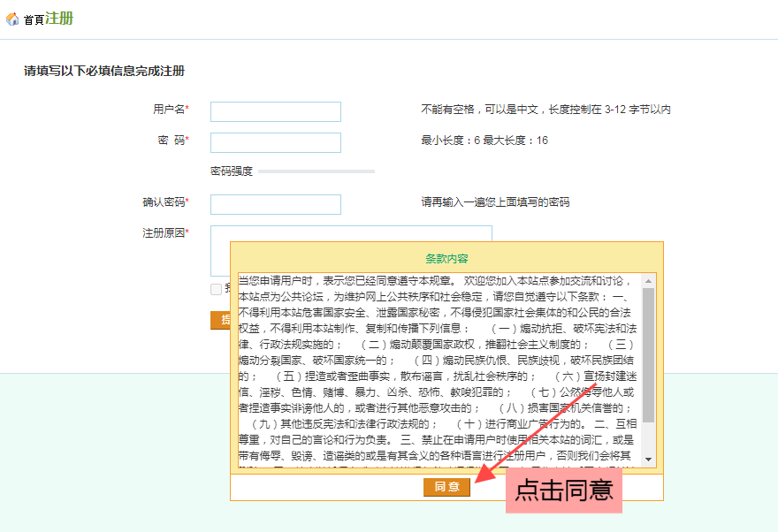Image resolution: width=778 pixels, height=532 pixels.
Task: Click the username hint about 3-12 字节
Action: [545, 110]
